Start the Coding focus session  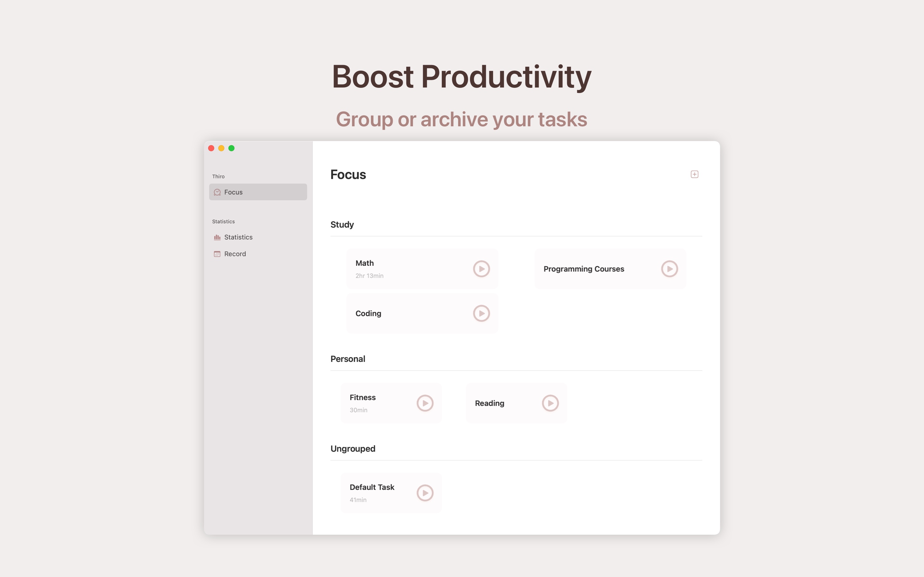click(481, 313)
